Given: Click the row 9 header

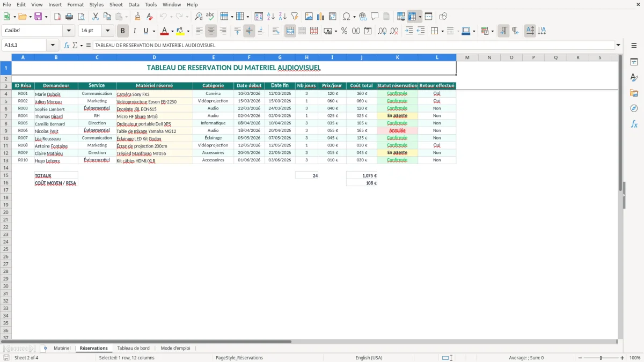Looking at the screenshot, I should coord(5,131).
